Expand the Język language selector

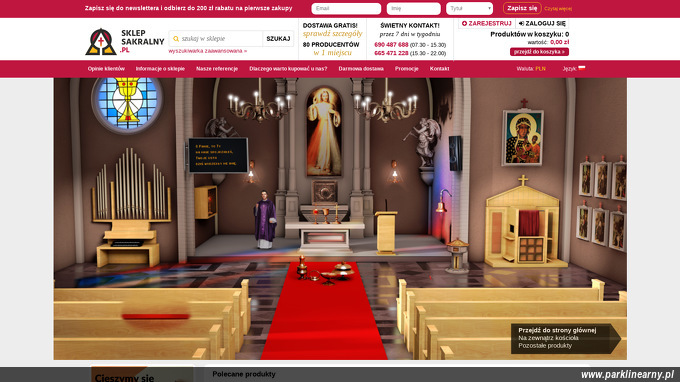574,69
